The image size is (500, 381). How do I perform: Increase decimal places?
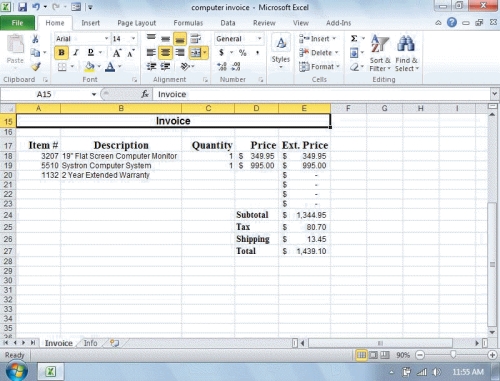click(x=222, y=67)
